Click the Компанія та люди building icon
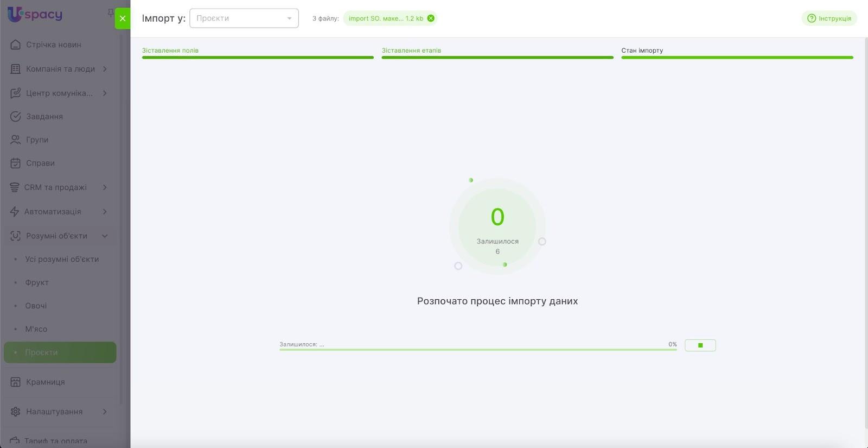Screen dimensions: 868x448 [16, 69]
